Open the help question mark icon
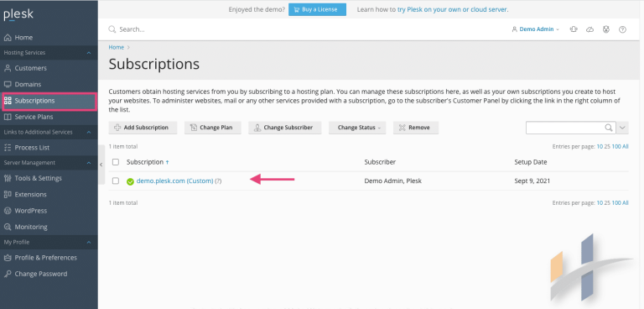 point(623,29)
